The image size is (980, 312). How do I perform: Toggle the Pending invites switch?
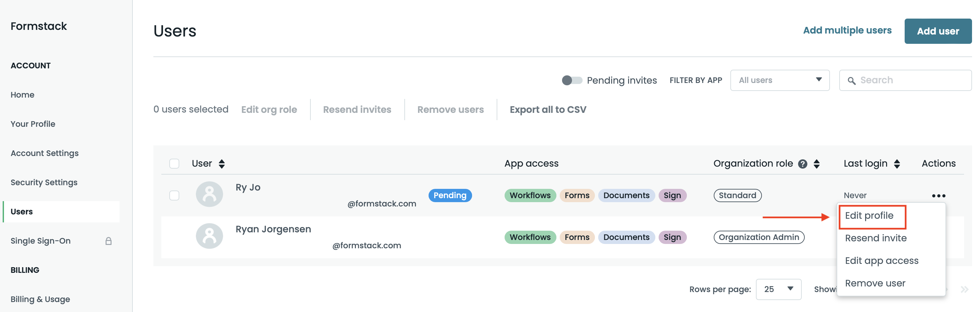tap(572, 80)
